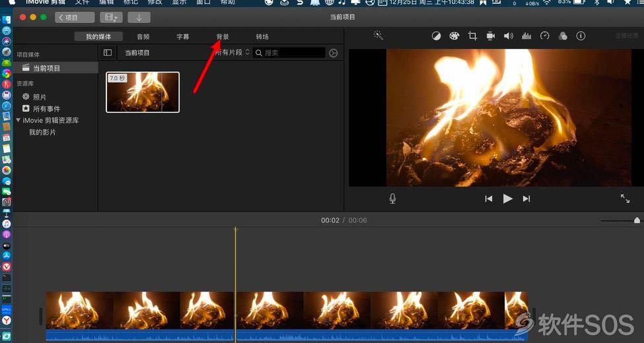Open the 文件 menu
Viewport: 644px width, 343px height.
click(82, 2)
